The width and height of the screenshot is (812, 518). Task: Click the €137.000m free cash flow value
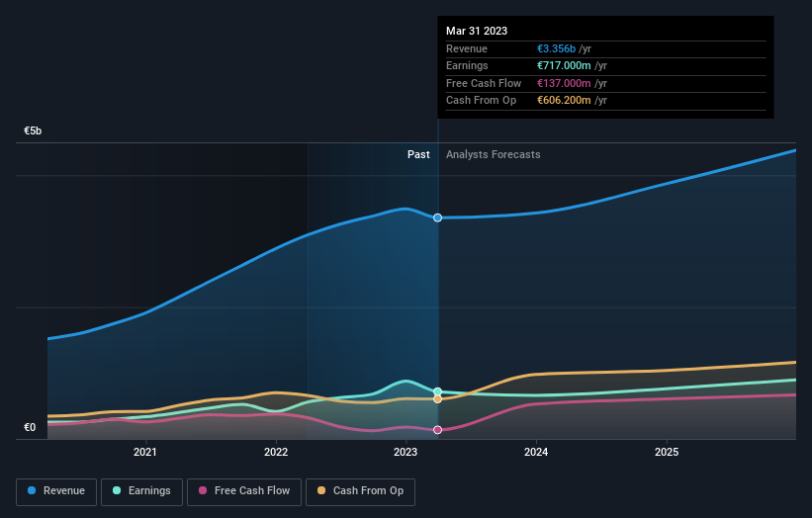click(x=564, y=83)
